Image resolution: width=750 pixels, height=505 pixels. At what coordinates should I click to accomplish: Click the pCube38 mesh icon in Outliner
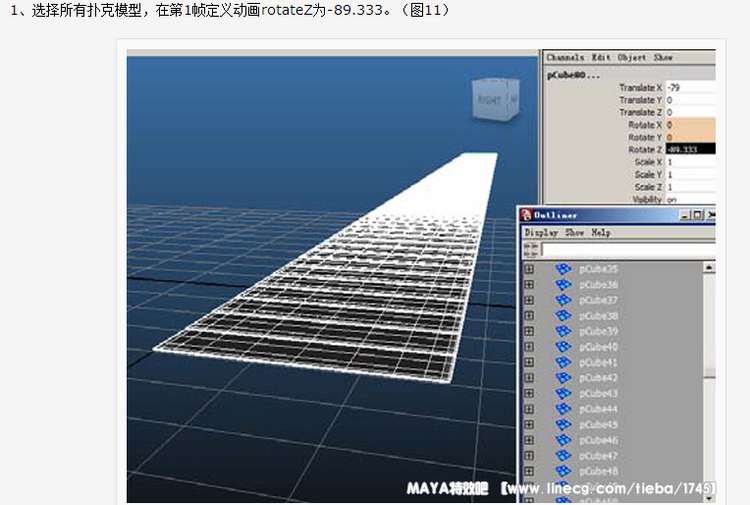pyautogui.click(x=563, y=316)
